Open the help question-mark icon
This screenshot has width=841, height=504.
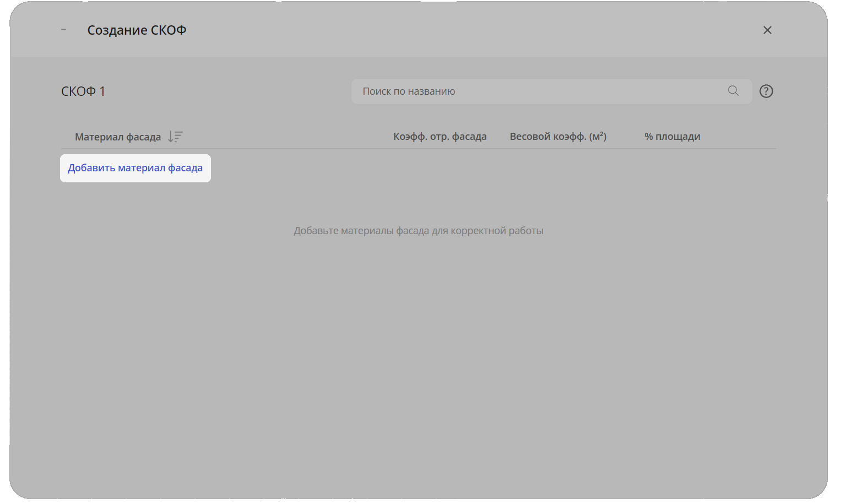tap(766, 91)
